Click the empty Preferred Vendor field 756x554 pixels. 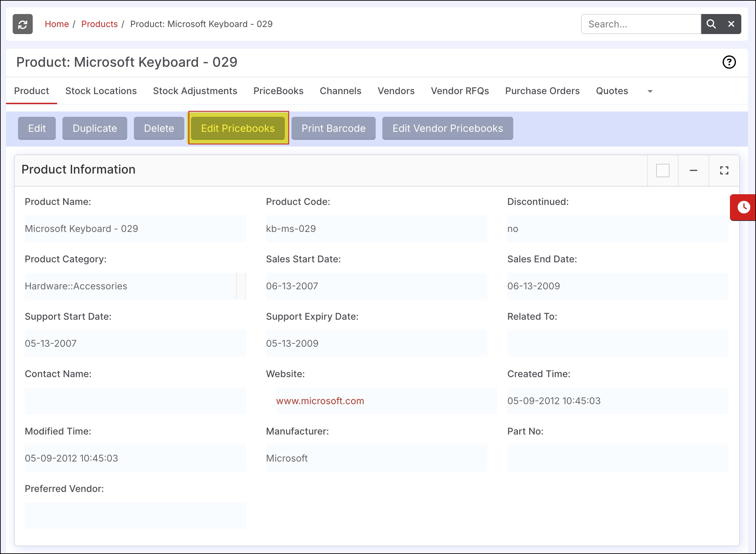click(x=135, y=515)
